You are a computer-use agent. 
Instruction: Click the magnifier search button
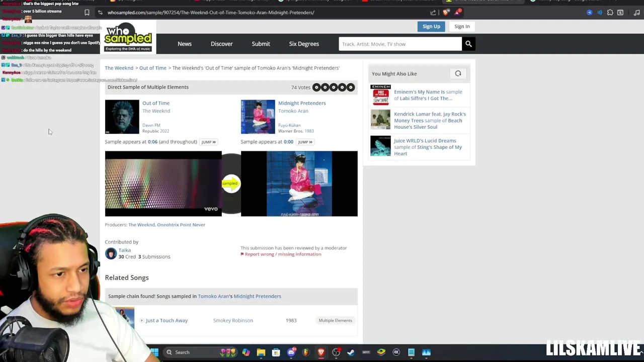pyautogui.click(x=468, y=44)
